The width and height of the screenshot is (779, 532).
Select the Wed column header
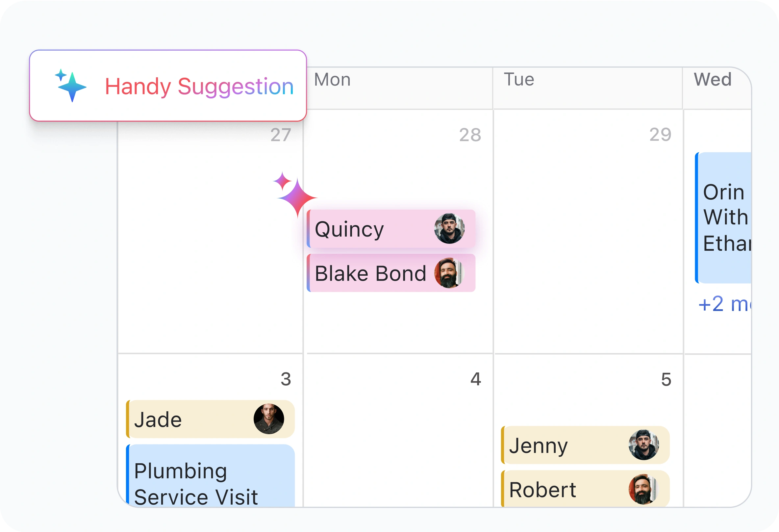point(712,80)
